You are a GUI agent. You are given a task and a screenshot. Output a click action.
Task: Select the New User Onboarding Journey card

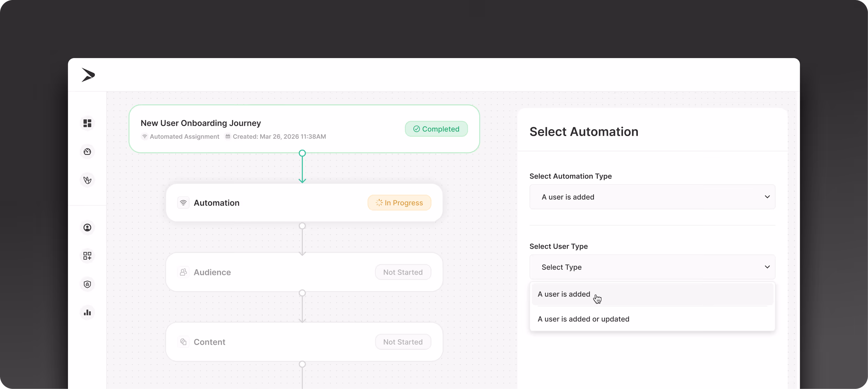(304, 129)
